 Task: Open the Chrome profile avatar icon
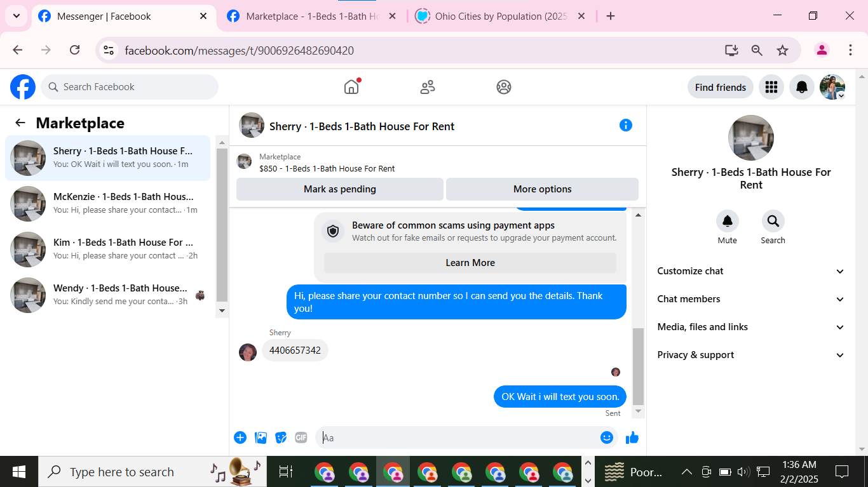[822, 50]
